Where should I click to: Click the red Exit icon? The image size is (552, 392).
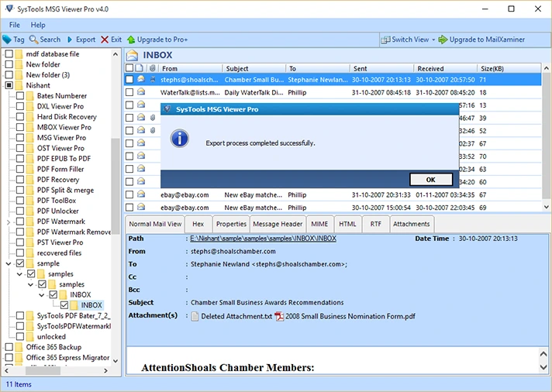105,40
